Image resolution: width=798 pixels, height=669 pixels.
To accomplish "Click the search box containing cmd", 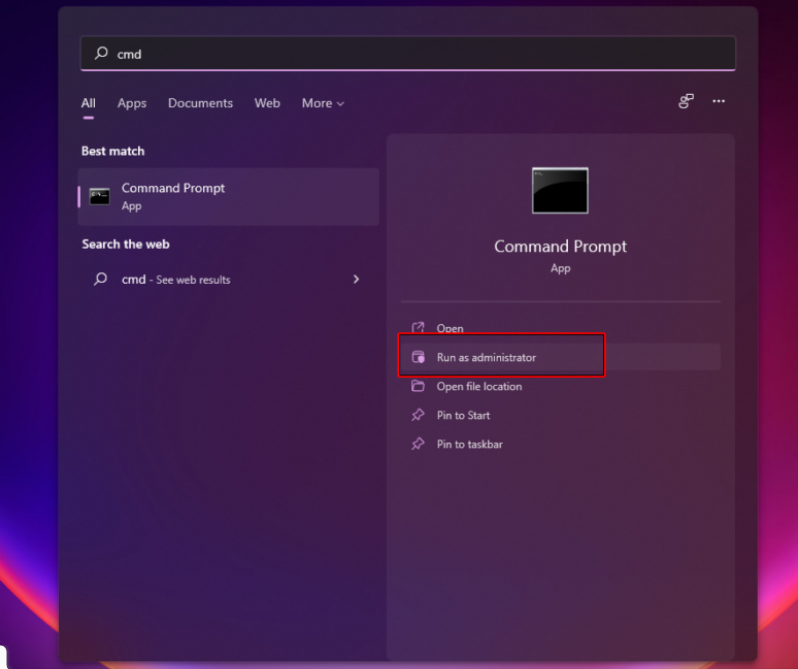I will pyautogui.click(x=408, y=54).
